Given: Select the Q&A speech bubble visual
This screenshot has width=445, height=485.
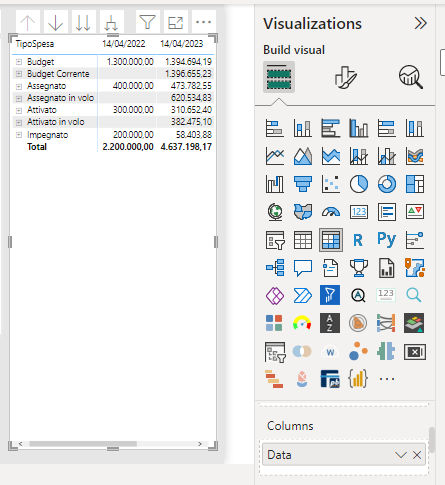Looking at the screenshot, I should (303, 267).
